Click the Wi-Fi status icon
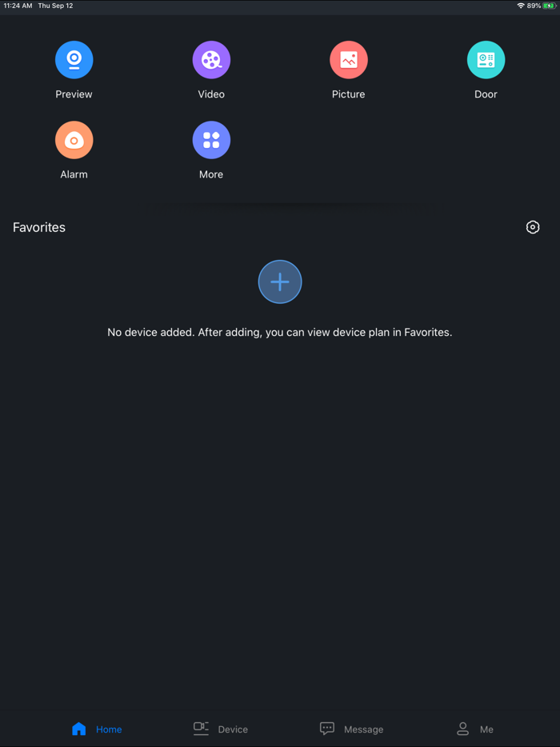The width and height of the screenshot is (560, 747). 521,6
